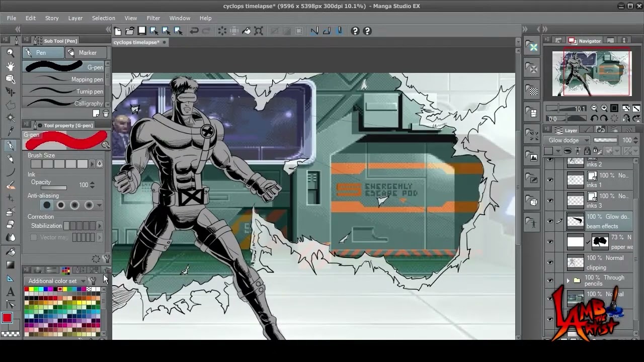
Task: Open the Edit menu
Action: pos(31,18)
